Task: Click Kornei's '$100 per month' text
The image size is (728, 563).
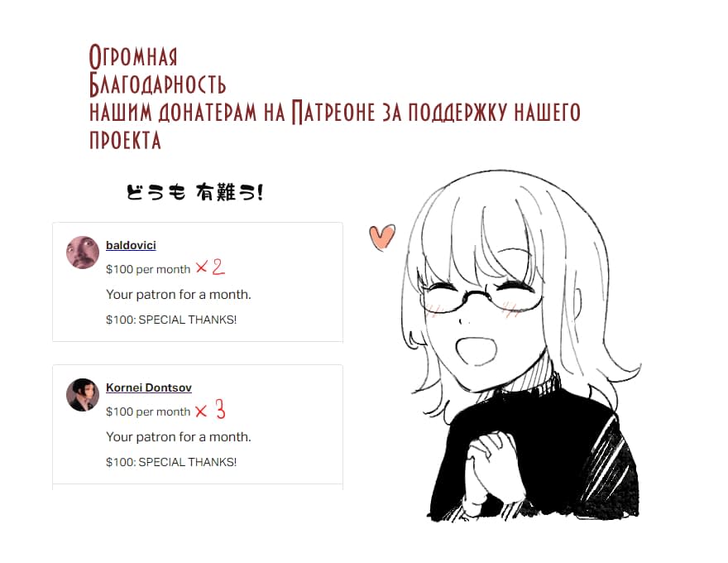Action: coord(148,412)
